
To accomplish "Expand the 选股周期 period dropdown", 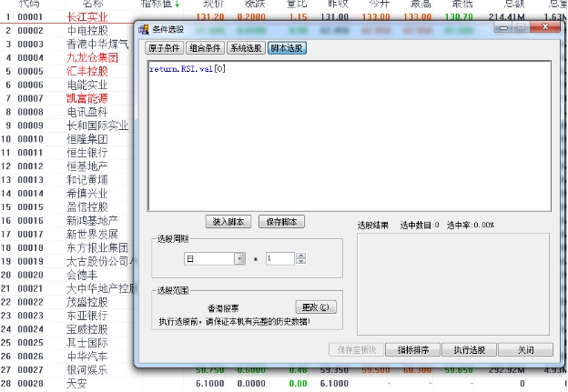I will [239, 258].
